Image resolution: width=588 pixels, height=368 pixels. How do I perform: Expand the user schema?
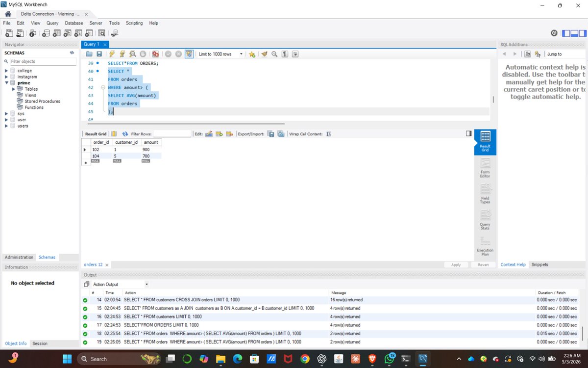point(6,120)
